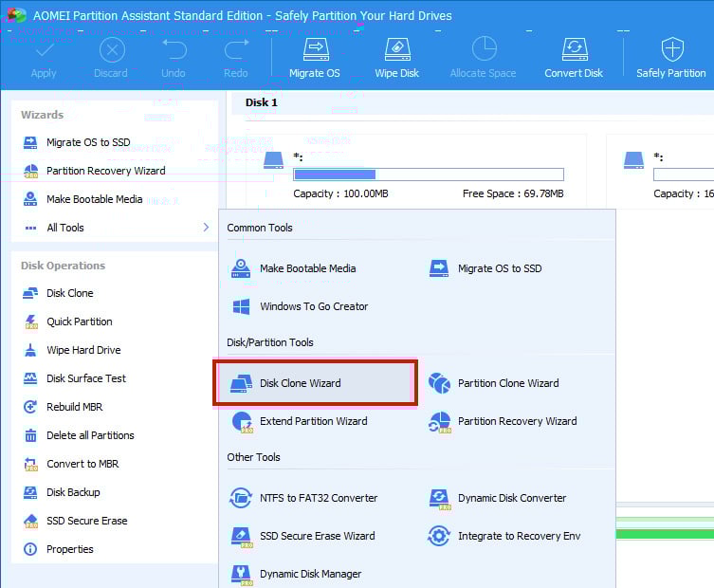Click the NTFS to FAT32 Converter icon
714x588 pixels.
tap(241, 498)
